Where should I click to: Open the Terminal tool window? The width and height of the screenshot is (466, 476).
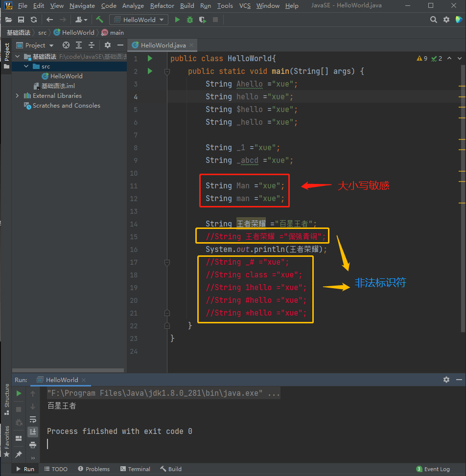pos(135,469)
